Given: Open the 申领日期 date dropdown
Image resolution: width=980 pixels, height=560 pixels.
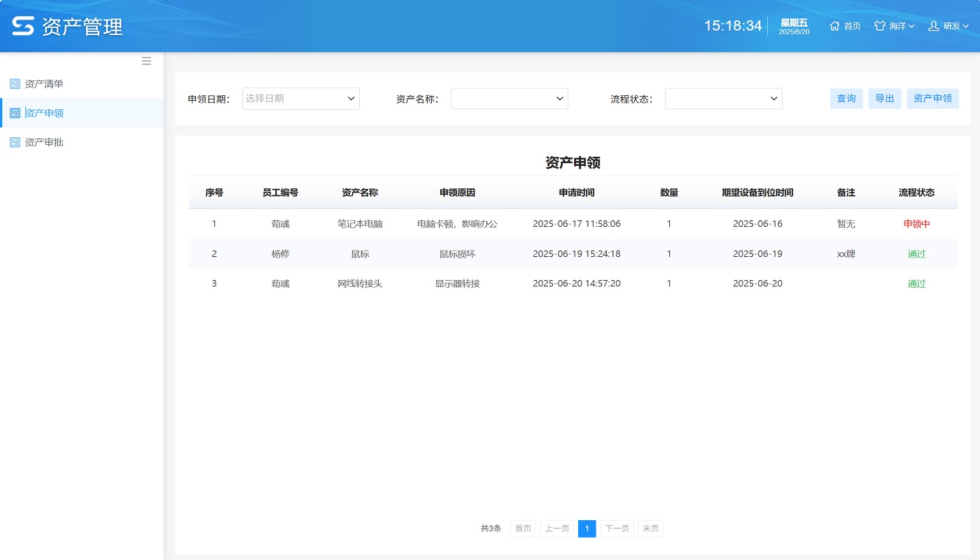Looking at the screenshot, I should coord(351,99).
